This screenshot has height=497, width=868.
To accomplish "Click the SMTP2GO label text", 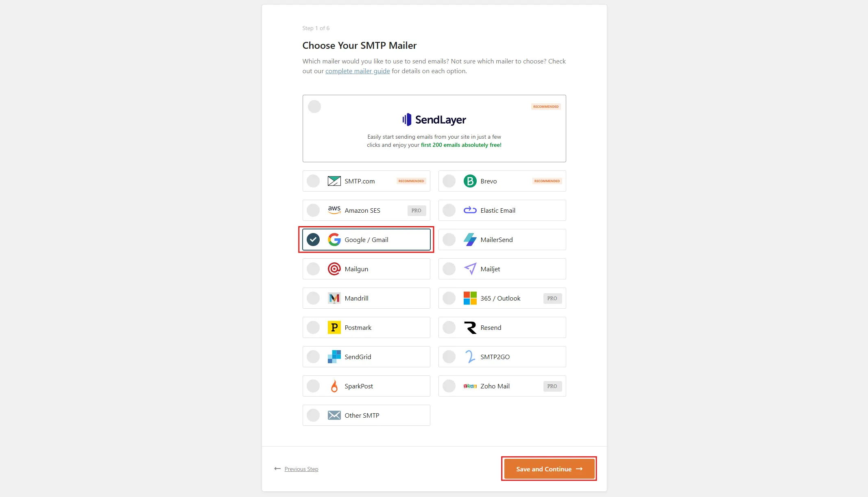I will coord(495,357).
